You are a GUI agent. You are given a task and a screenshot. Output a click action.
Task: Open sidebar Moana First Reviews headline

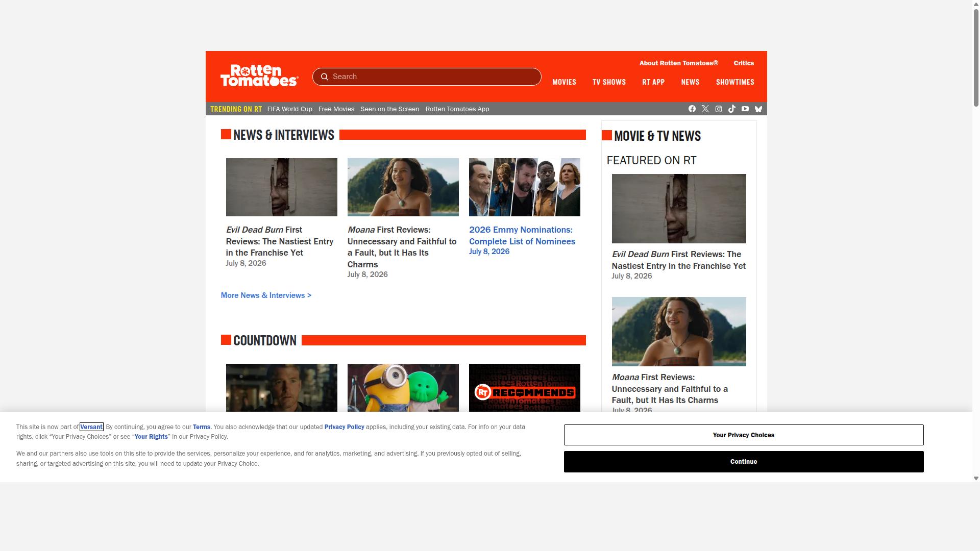pyautogui.click(x=670, y=389)
